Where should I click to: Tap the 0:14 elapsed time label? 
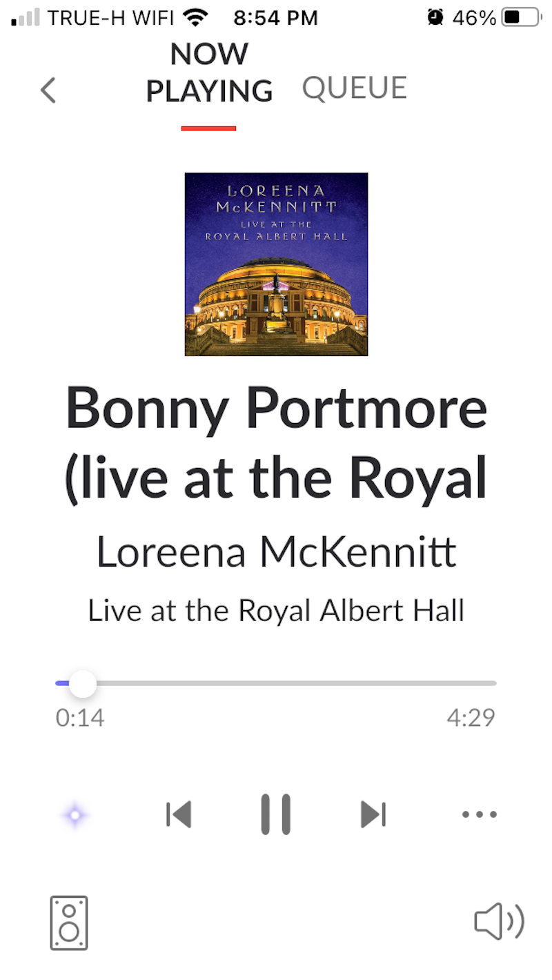pyautogui.click(x=80, y=718)
